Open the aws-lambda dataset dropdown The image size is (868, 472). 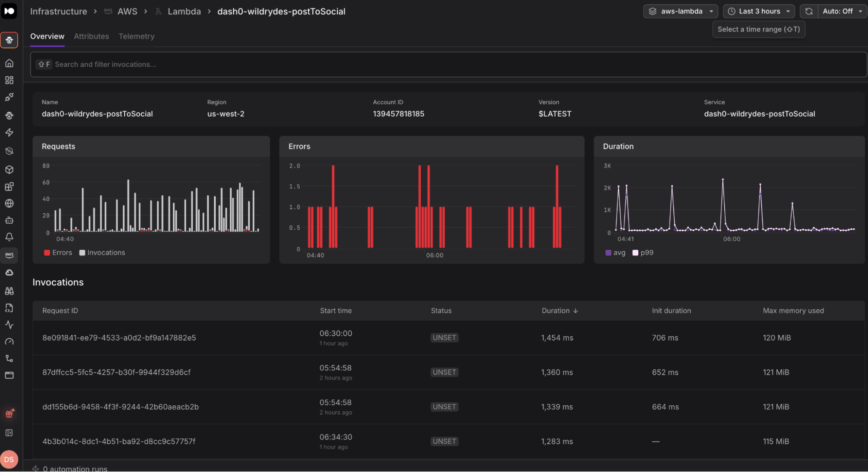(x=680, y=11)
